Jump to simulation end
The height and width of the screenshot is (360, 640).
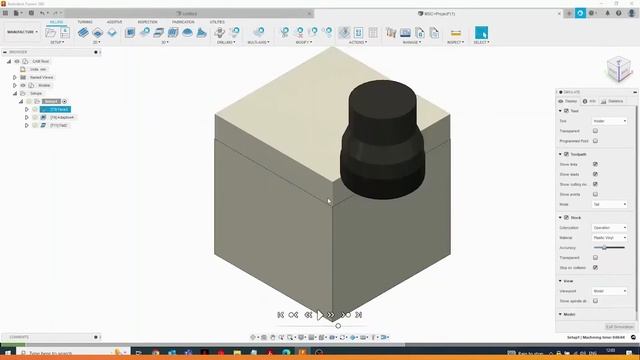click(358, 315)
